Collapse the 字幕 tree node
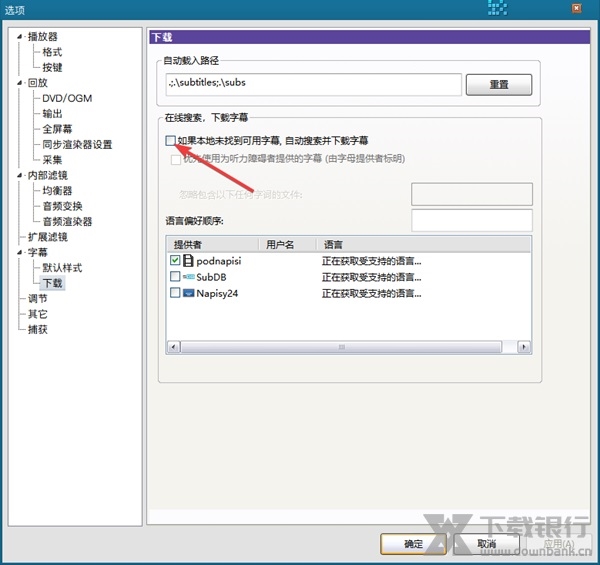Viewport: 600px width, 565px height. (x=19, y=252)
